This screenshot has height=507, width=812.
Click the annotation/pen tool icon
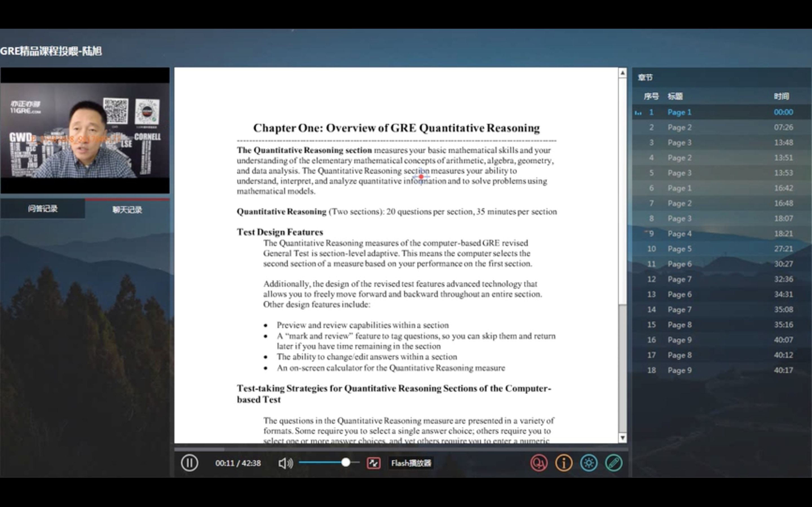[613, 462]
